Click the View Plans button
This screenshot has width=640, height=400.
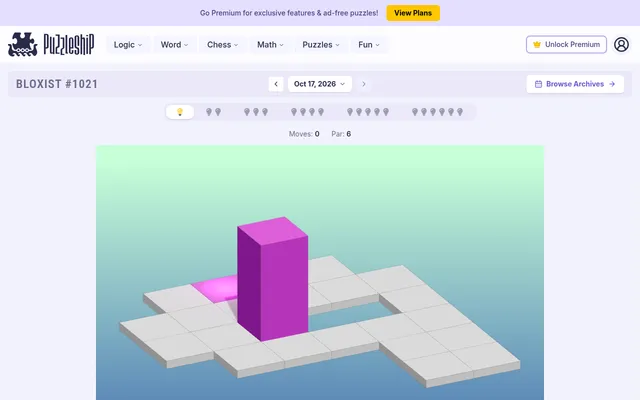[x=413, y=13]
